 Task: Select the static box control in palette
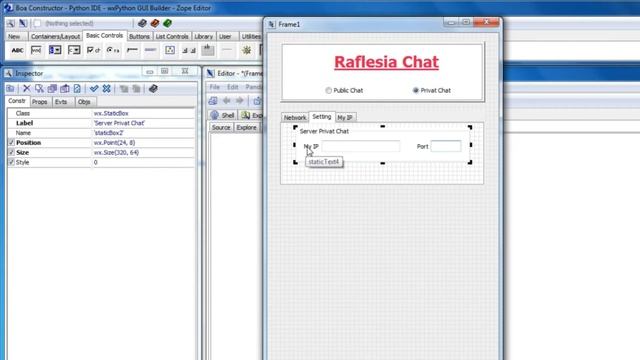(208, 50)
